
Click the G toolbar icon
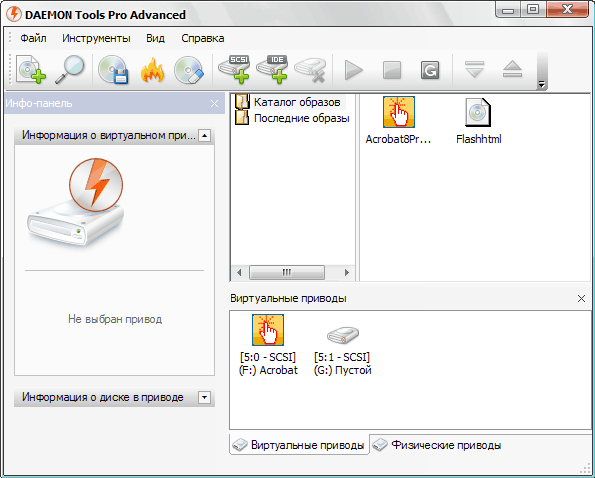tap(430, 70)
